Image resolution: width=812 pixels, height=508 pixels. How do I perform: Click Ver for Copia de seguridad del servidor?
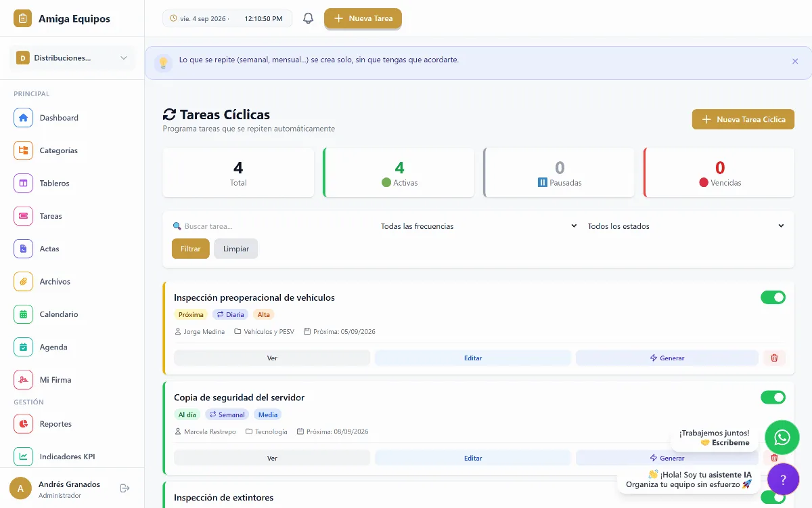tap(272, 458)
